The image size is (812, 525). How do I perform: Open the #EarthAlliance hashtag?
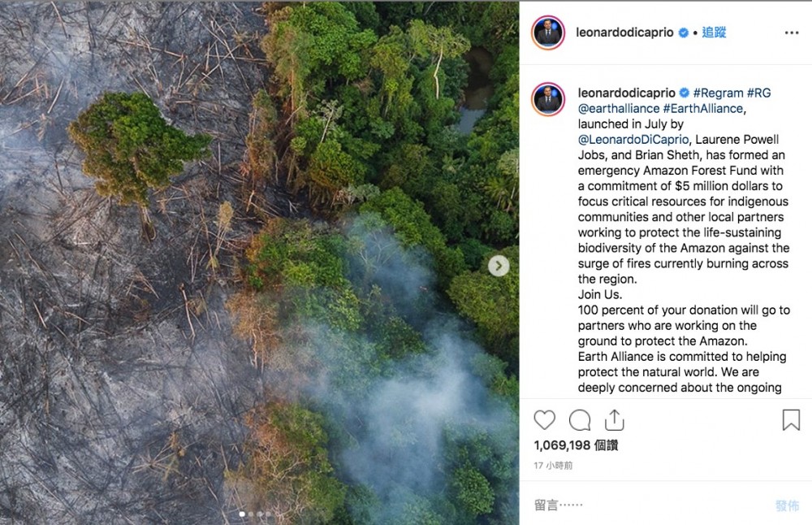pyautogui.click(x=703, y=109)
